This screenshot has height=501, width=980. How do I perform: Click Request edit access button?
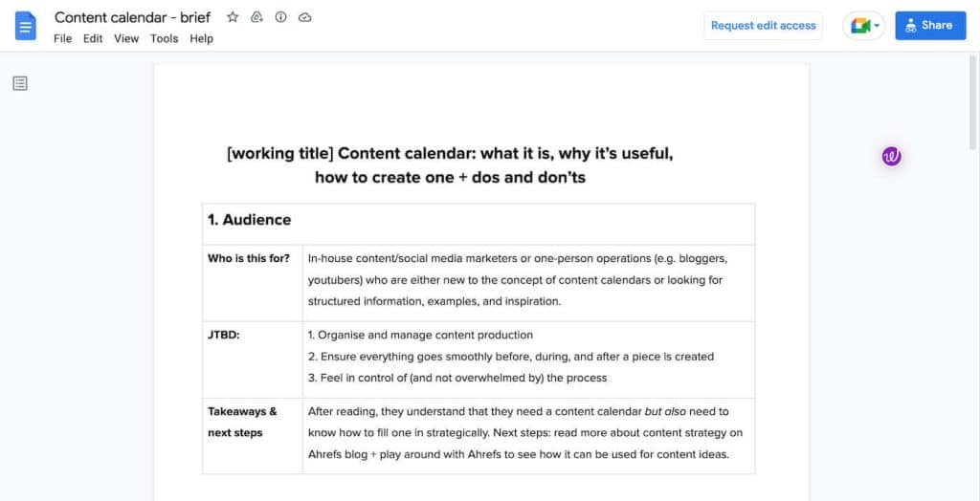[x=764, y=26]
